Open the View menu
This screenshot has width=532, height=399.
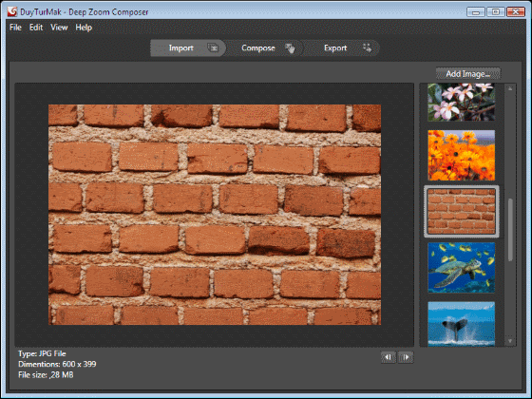click(59, 28)
